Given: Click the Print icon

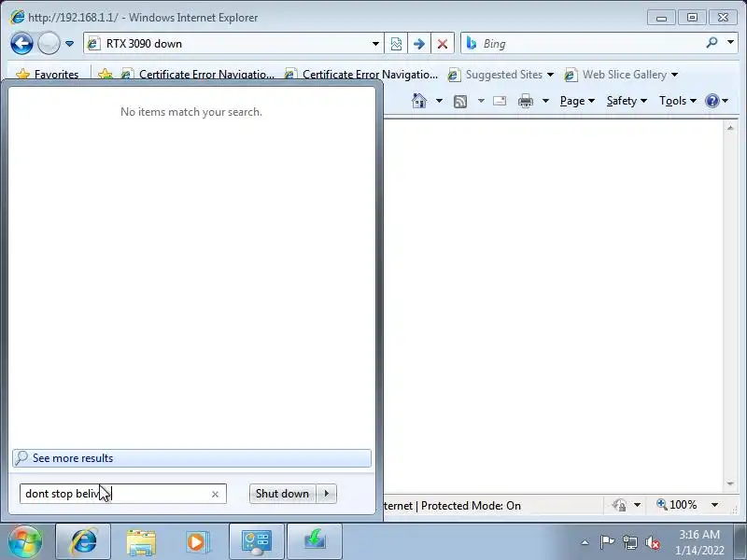Looking at the screenshot, I should [526, 101].
